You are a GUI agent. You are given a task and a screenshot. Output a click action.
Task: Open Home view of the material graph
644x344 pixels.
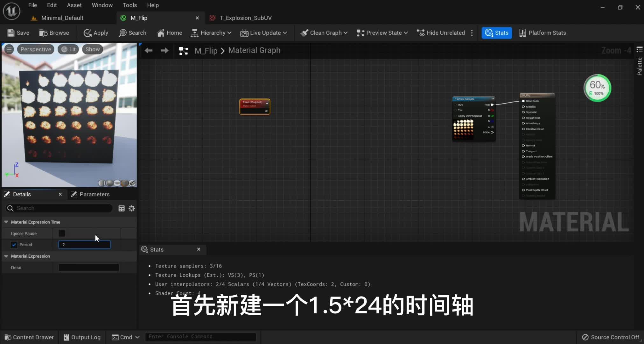coord(169,32)
